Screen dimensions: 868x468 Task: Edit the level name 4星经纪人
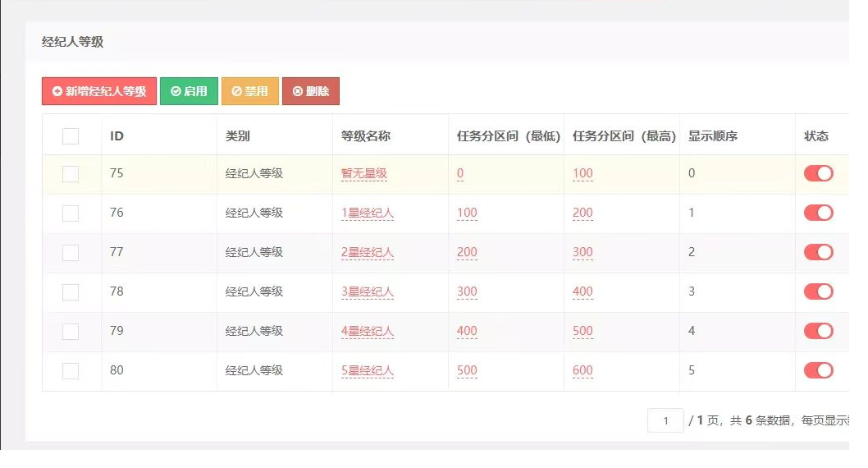[x=368, y=331]
